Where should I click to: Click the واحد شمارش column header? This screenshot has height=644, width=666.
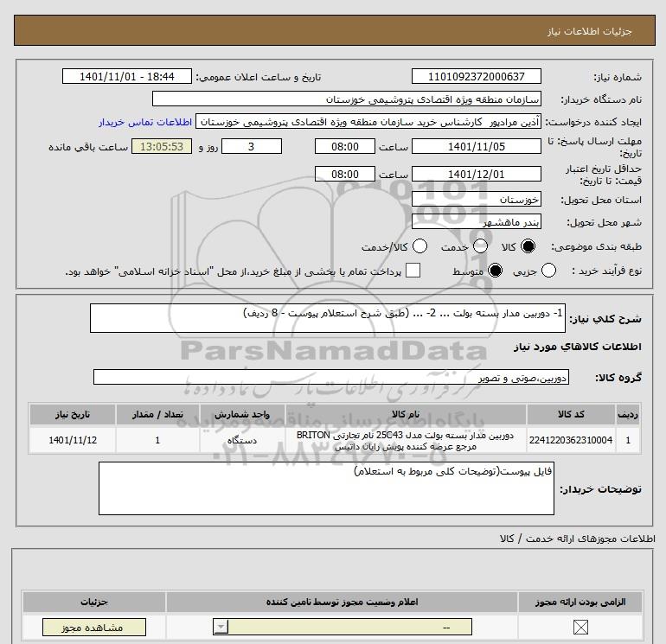click(242, 414)
